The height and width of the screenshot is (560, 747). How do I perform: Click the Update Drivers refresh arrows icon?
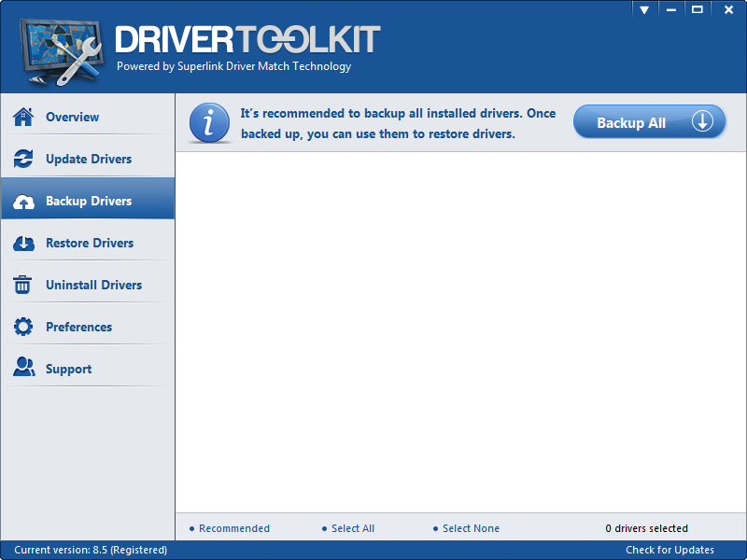pos(23,159)
